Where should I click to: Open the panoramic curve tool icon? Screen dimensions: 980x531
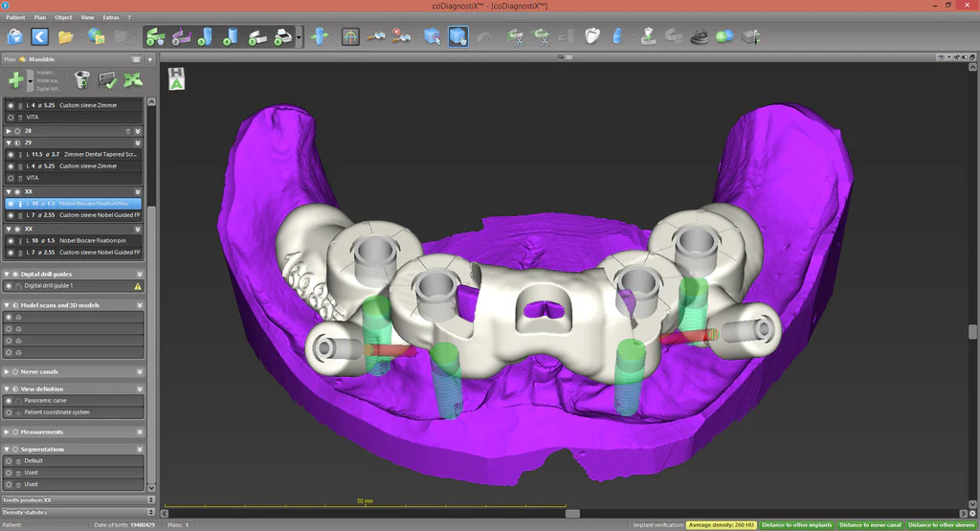click(x=350, y=37)
